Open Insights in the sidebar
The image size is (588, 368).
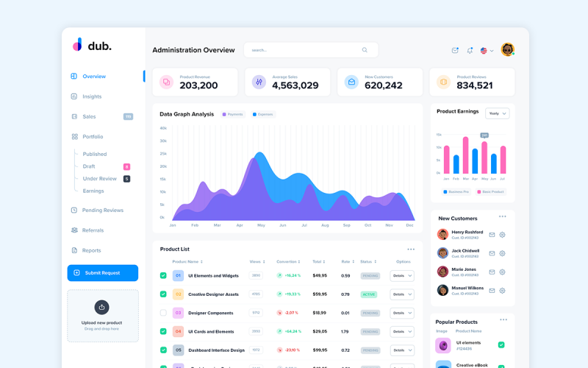tap(92, 96)
